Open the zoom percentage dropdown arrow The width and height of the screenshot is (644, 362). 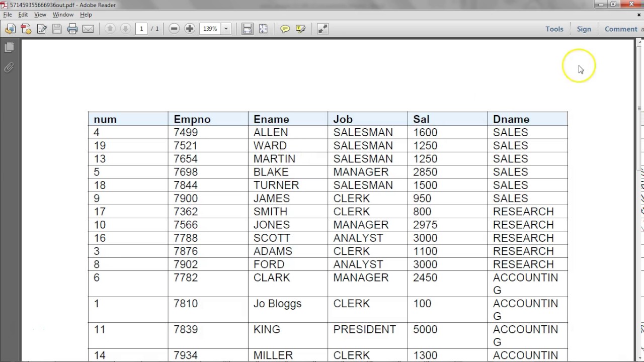coord(226,29)
